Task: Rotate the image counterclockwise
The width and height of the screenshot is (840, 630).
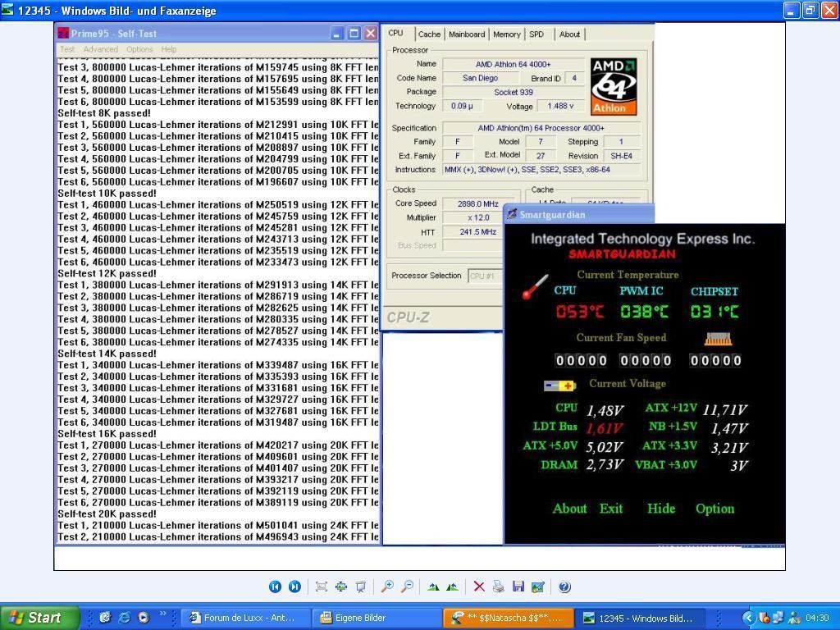Action: [x=452, y=587]
